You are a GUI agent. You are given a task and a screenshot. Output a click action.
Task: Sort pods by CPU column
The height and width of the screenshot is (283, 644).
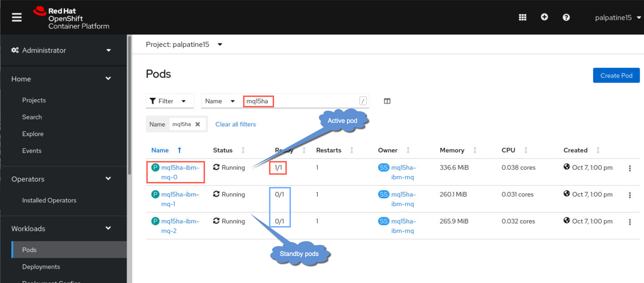coord(526,150)
